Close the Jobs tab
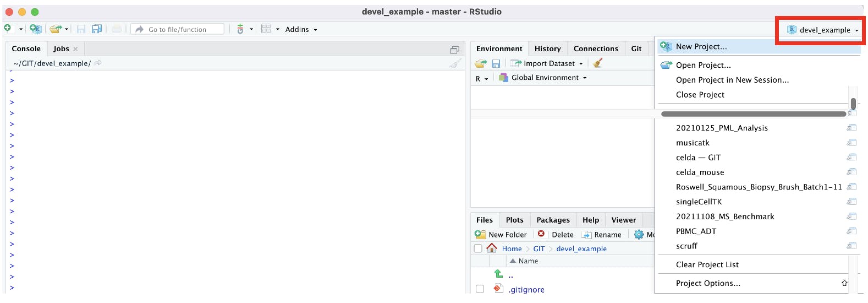 (x=76, y=49)
